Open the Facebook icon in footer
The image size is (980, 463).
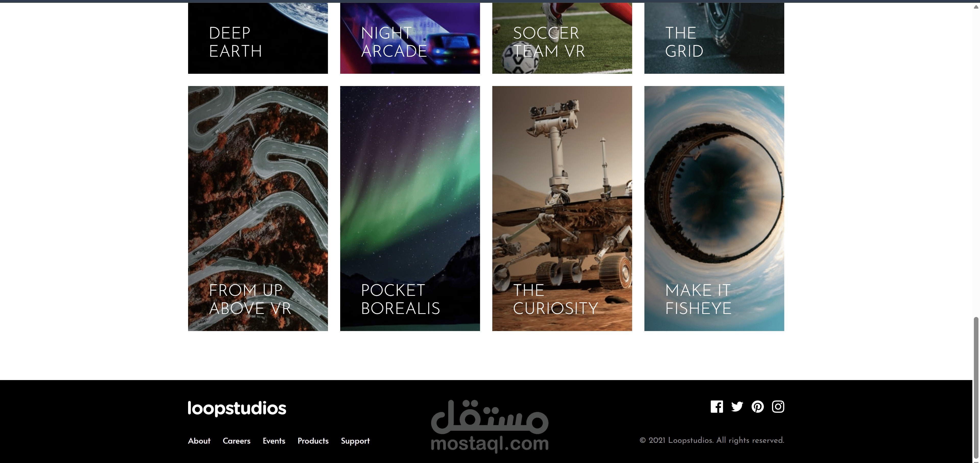(x=717, y=407)
